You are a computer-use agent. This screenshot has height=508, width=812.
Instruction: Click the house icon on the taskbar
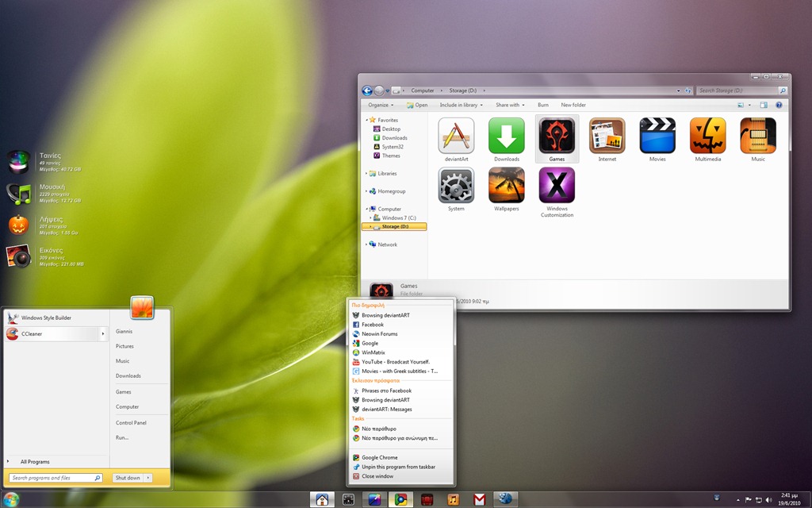(x=322, y=500)
